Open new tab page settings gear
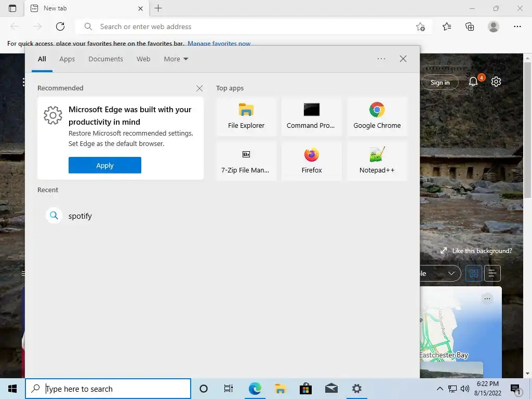The height and width of the screenshot is (399, 532). 496,82
